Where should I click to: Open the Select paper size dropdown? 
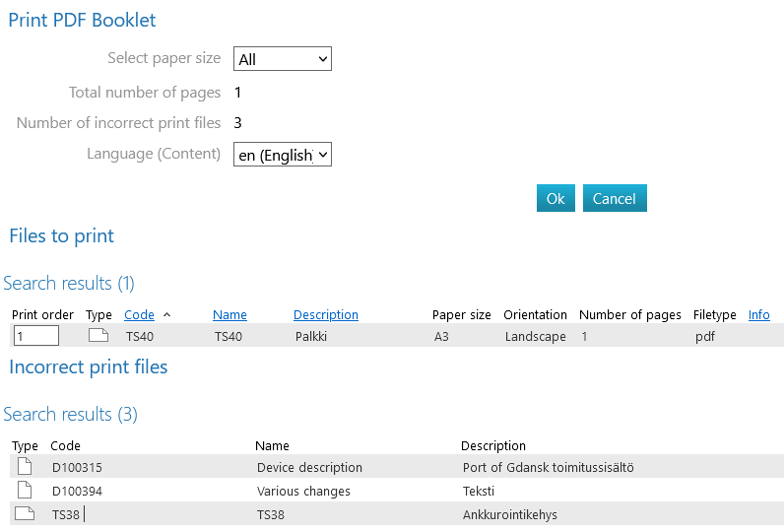tap(283, 59)
